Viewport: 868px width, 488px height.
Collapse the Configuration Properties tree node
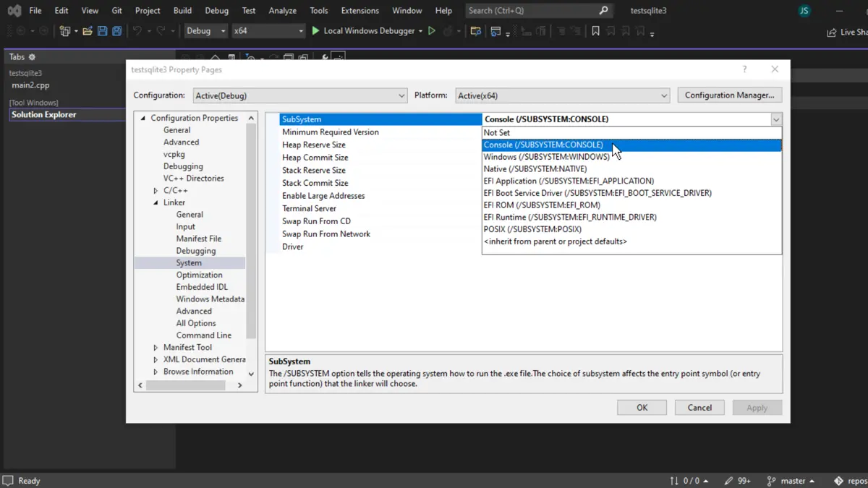tap(143, 118)
